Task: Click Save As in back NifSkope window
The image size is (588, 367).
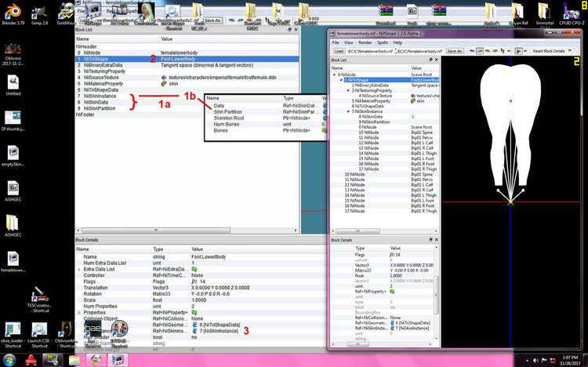Action: point(212,20)
